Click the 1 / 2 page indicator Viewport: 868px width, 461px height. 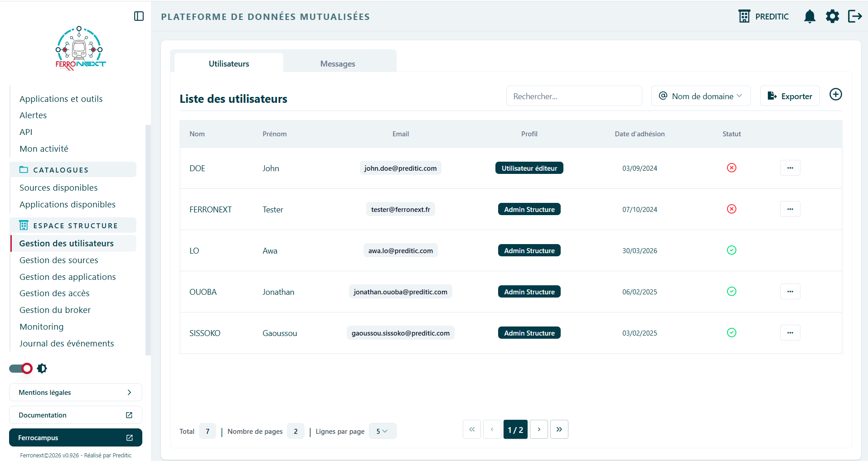point(515,429)
